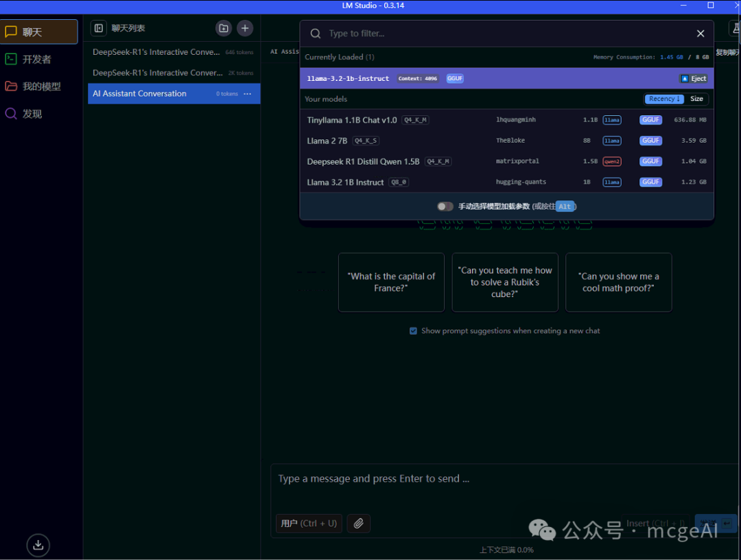Close the model selector popup
The height and width of the screenshot is (560, 741).
[x=701, y=34]
